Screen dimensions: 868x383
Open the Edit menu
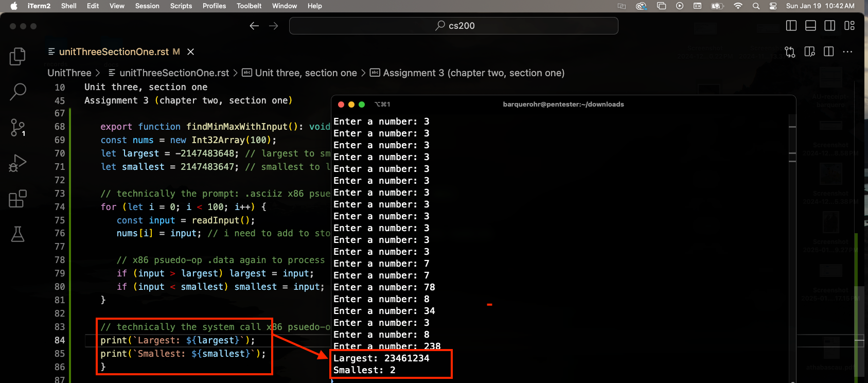point(93,6)
